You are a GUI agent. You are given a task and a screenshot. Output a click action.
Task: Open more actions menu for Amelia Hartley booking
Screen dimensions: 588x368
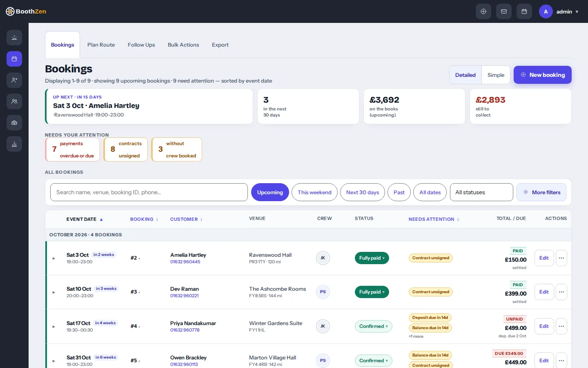click(561, 258)
